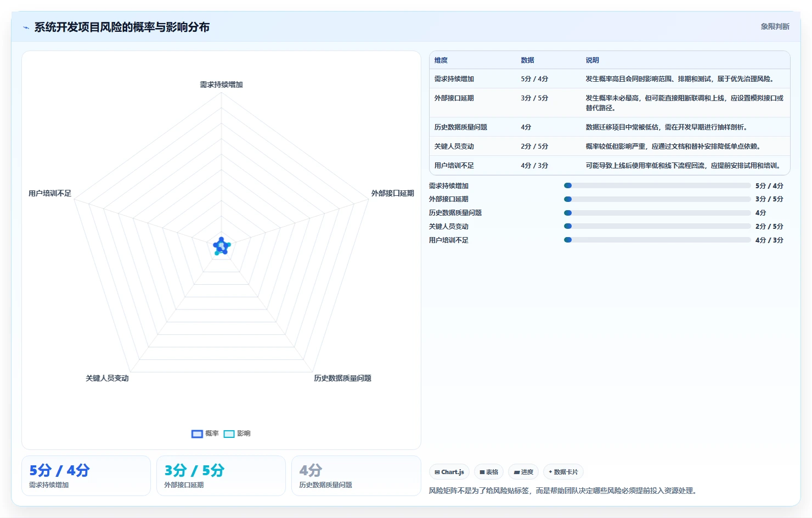Click the 外部接口延期 progress bar
Viewport: 812px width, 518px height.
(x=657, y=199)
